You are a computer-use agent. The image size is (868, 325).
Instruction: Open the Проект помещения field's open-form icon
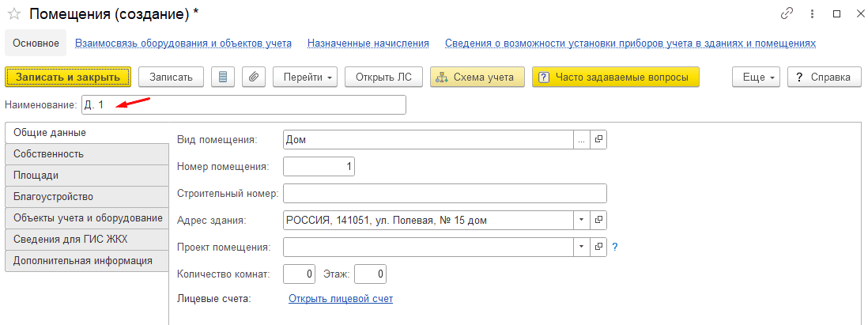tap(598, 247)
